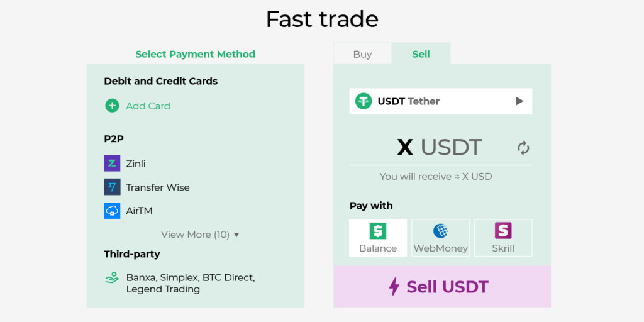Pick the AirTM cloud icon
The width and height of the screenshot is (644, 322).
112,211
